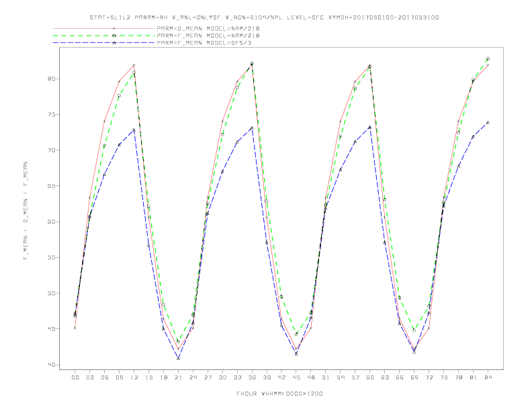The width and height of the screenshot is (532, 411).
Task: Click y-axis tick value 55
Action: click(x=51, y=257)
